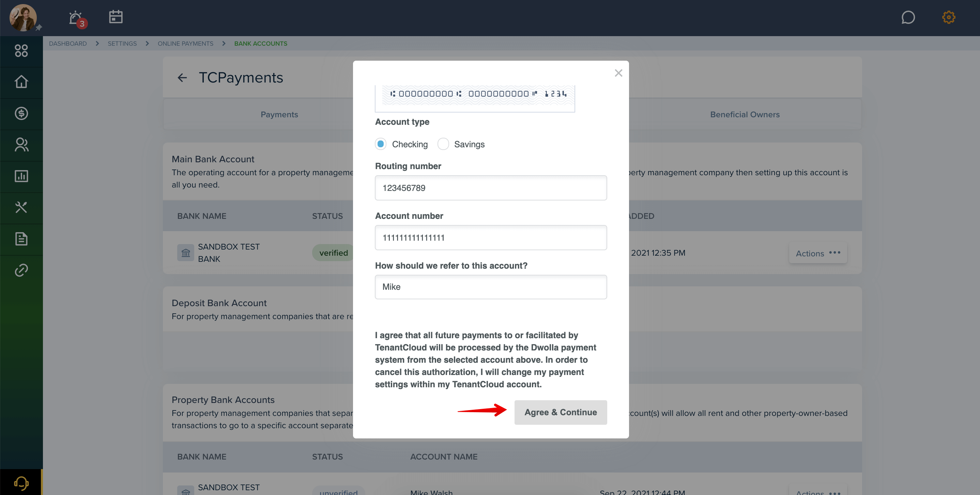
Task: Open the dashboard grid icon in sidebar
Action: (21, 50)
